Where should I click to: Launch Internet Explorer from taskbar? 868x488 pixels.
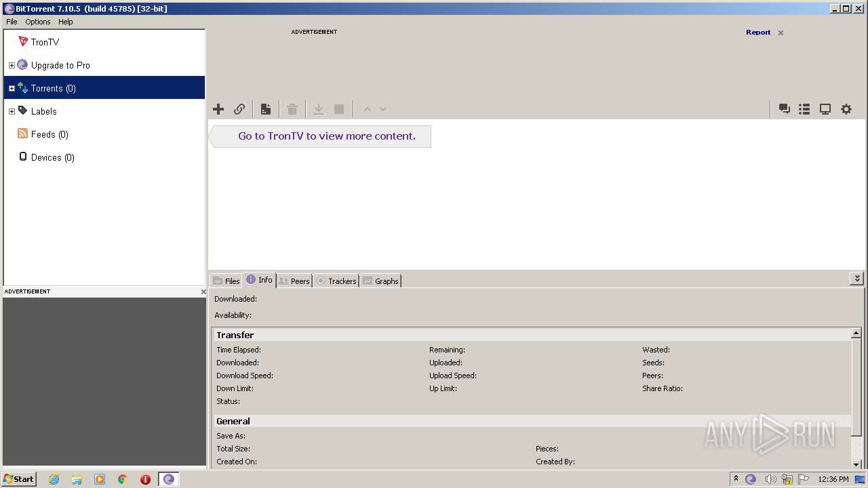pos(54,479)
